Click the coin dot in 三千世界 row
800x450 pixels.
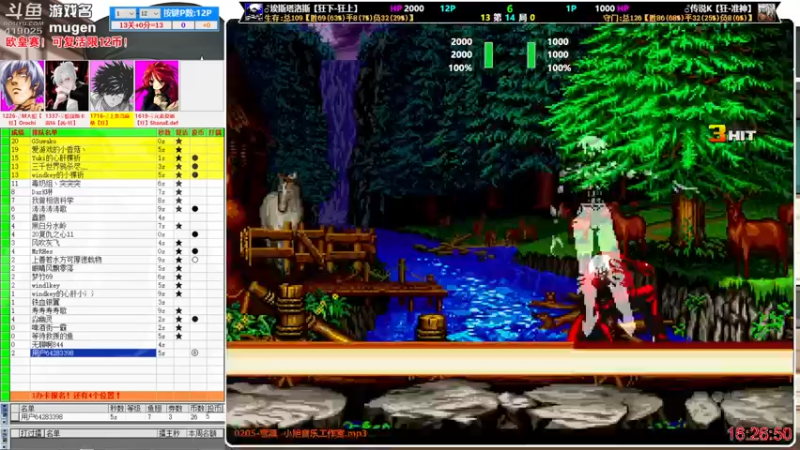point(195,166)
